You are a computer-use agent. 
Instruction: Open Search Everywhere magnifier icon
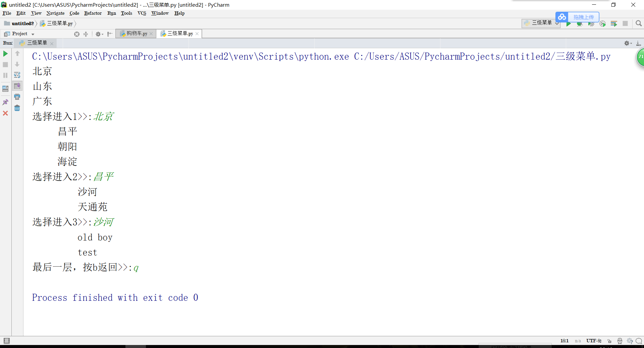639,23
